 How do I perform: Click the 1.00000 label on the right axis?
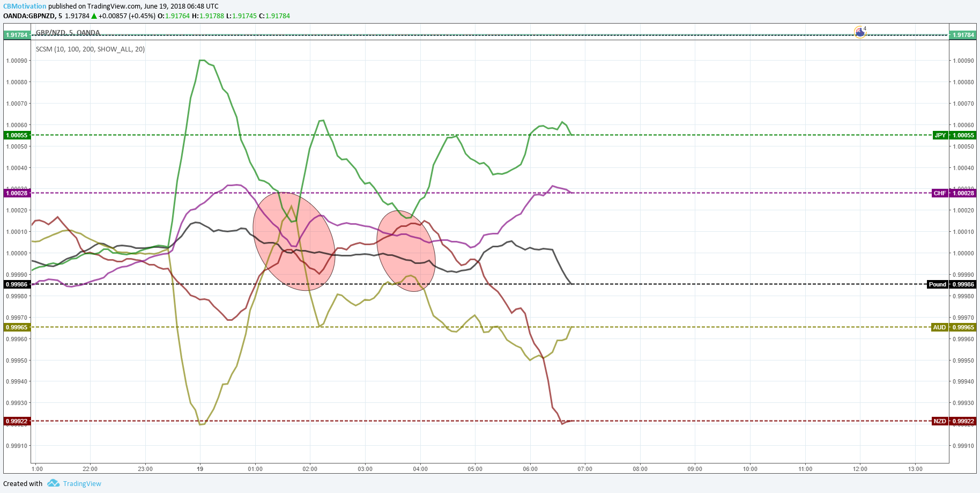[x=963, y=253]
